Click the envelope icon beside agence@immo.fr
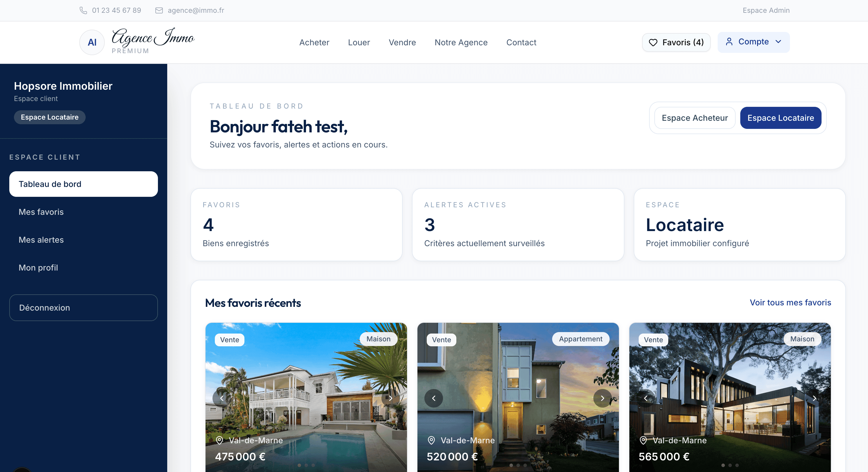Screen dimensions: 868x472 click(x=159, y=10)
